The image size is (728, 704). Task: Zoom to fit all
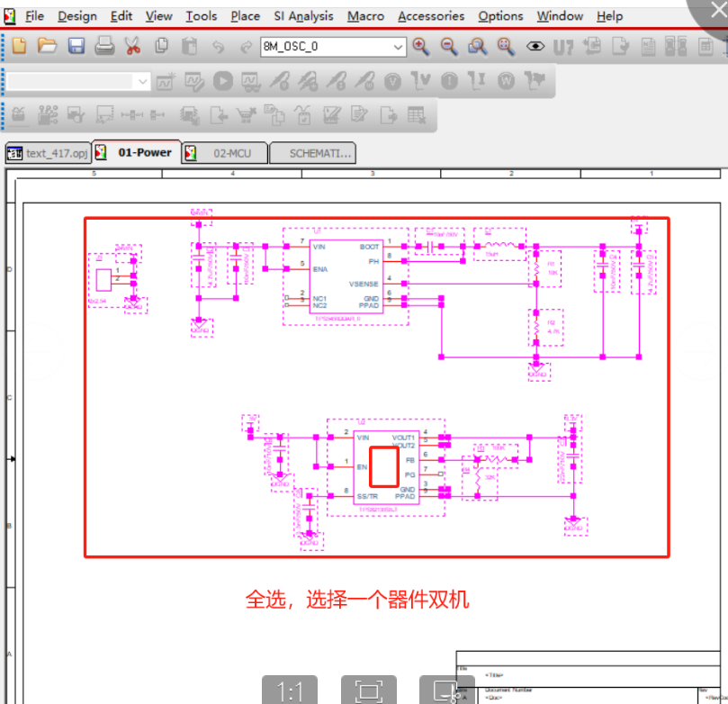[506, 47]
